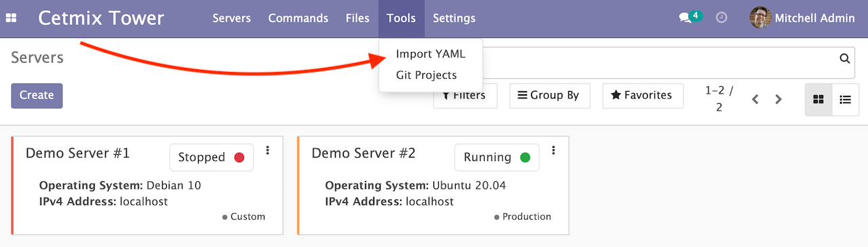Click green status dot on Demo Server #2
Screen dimensions: 868x247
tap(525, 157)
